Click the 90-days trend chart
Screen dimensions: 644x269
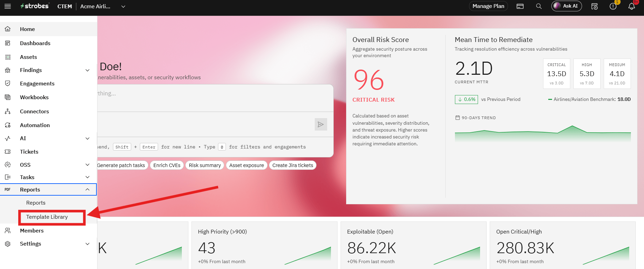pyautogui.click(x=543, y=134)
